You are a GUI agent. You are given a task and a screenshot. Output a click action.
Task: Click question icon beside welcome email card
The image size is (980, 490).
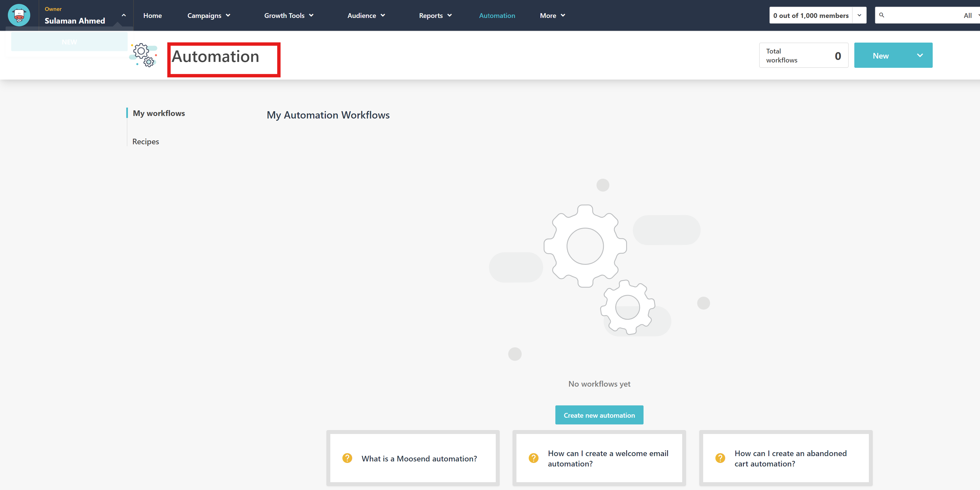click(x=533, y=458)
